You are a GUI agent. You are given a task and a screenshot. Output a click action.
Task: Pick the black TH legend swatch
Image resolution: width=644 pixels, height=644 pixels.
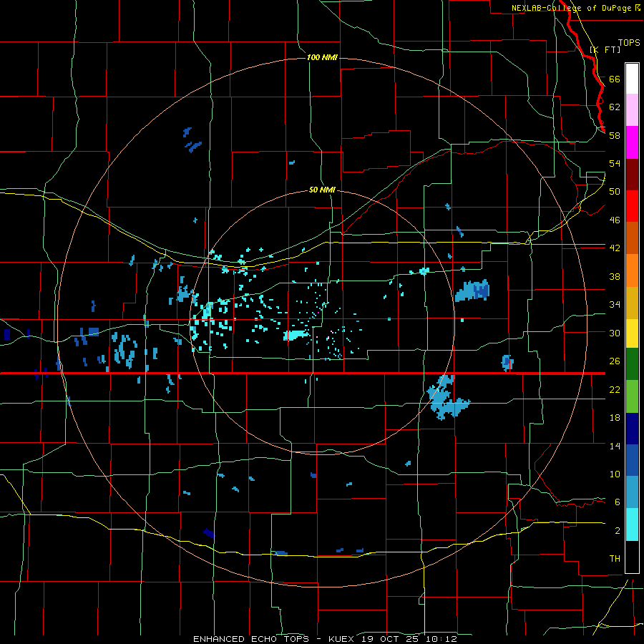[632, 557]
